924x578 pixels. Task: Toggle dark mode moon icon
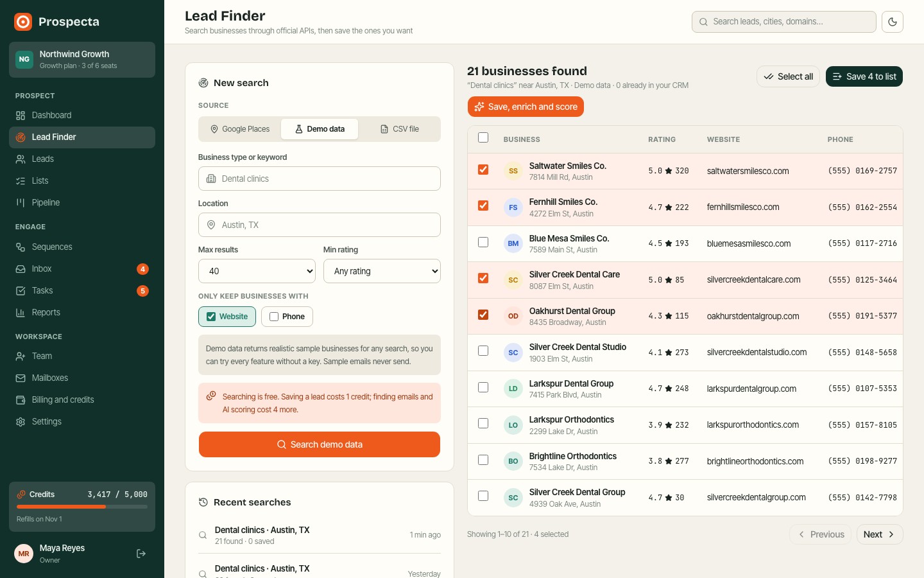[893, 22]
